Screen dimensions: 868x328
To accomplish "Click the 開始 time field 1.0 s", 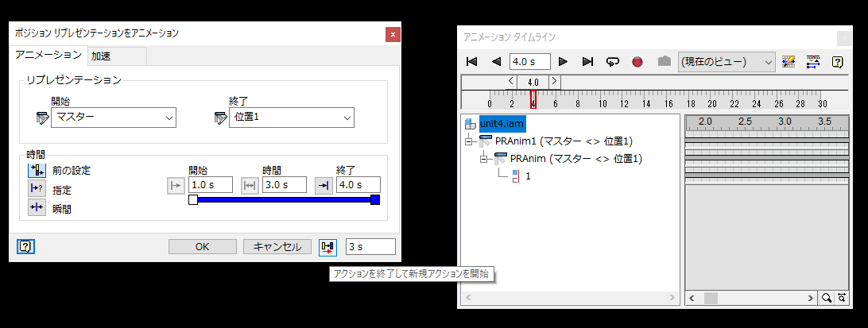I will 211,185.
